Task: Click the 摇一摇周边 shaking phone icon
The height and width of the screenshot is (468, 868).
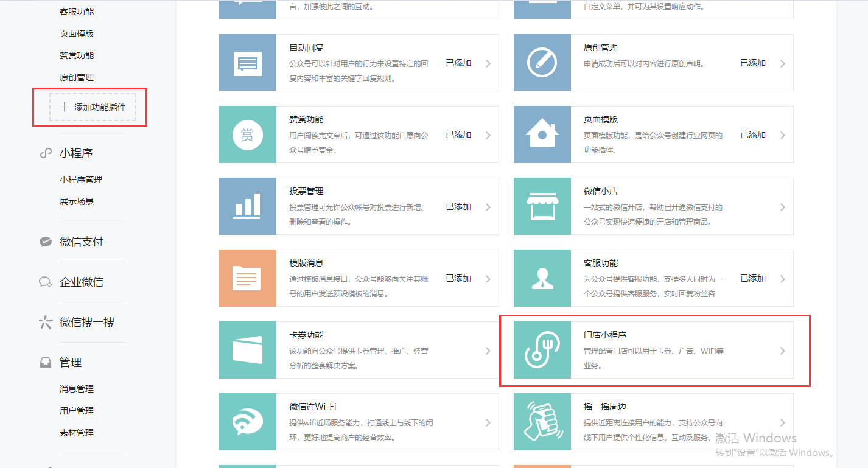Action: coord(542,422)
